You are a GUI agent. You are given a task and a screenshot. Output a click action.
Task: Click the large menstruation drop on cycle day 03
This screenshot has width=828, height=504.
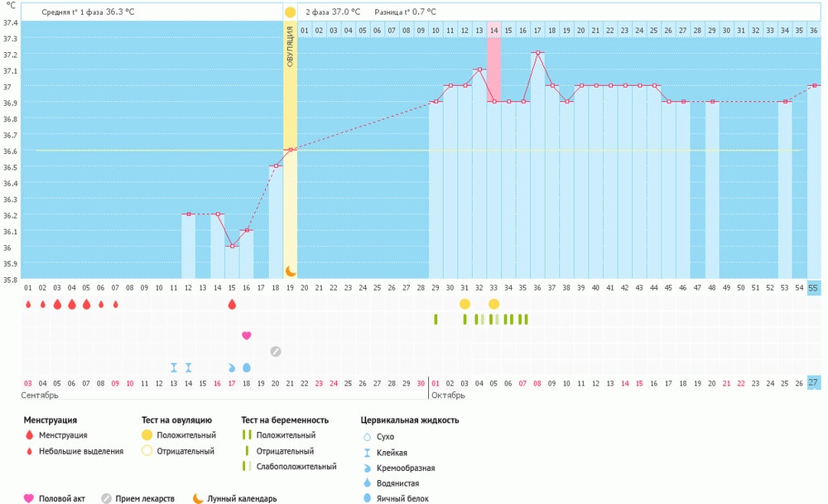57,305
